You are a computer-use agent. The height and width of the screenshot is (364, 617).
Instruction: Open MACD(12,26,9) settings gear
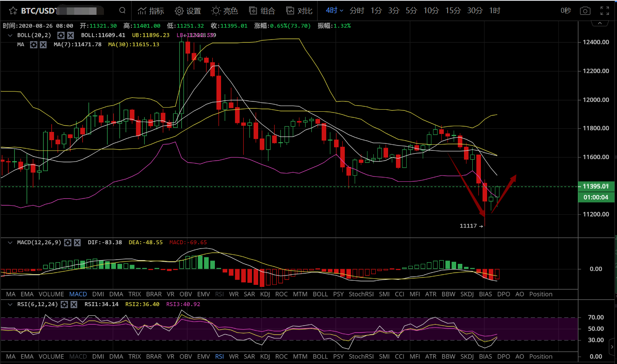coord(68,242)
